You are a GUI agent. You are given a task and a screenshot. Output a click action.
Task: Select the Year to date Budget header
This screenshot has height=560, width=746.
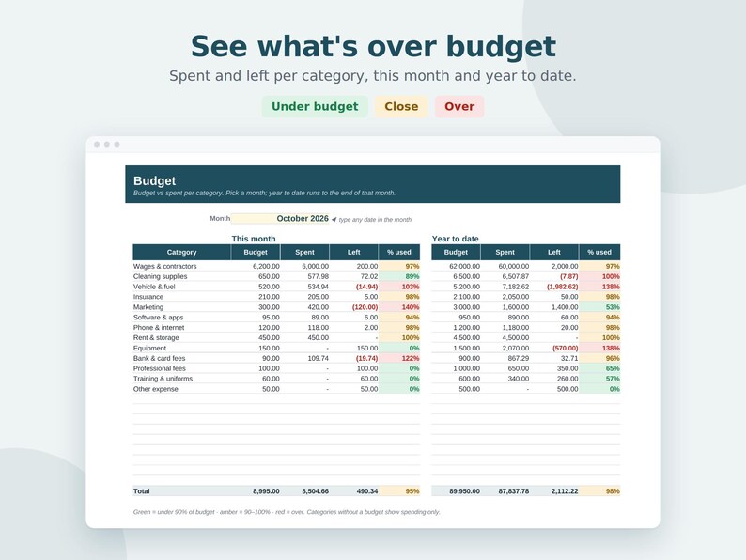pos(456,252)
